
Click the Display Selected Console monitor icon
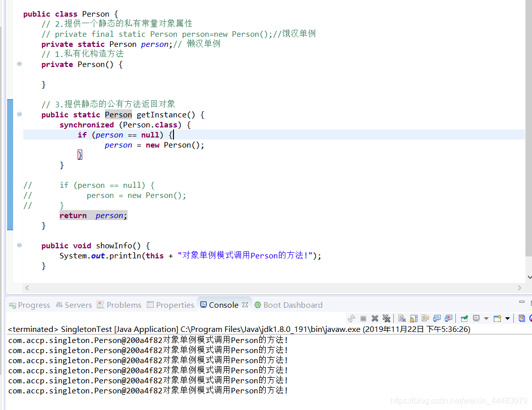click(x=476, y=318)
